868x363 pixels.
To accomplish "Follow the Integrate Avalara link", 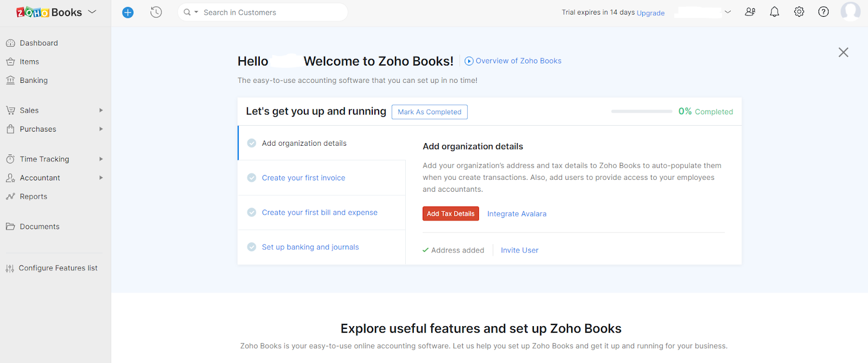I will click(516, 214).
